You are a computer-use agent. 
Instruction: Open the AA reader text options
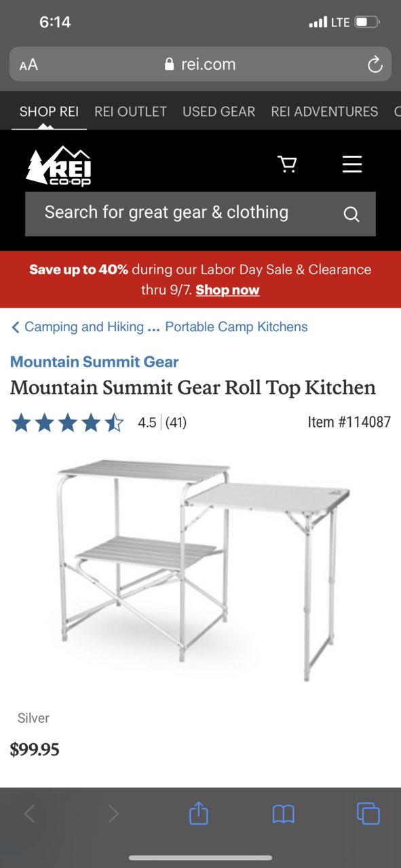[28, 65]
